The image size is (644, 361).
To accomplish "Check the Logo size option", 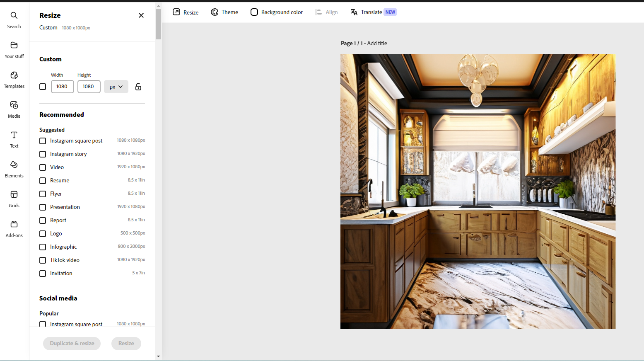I will click(x=43, y=234).
